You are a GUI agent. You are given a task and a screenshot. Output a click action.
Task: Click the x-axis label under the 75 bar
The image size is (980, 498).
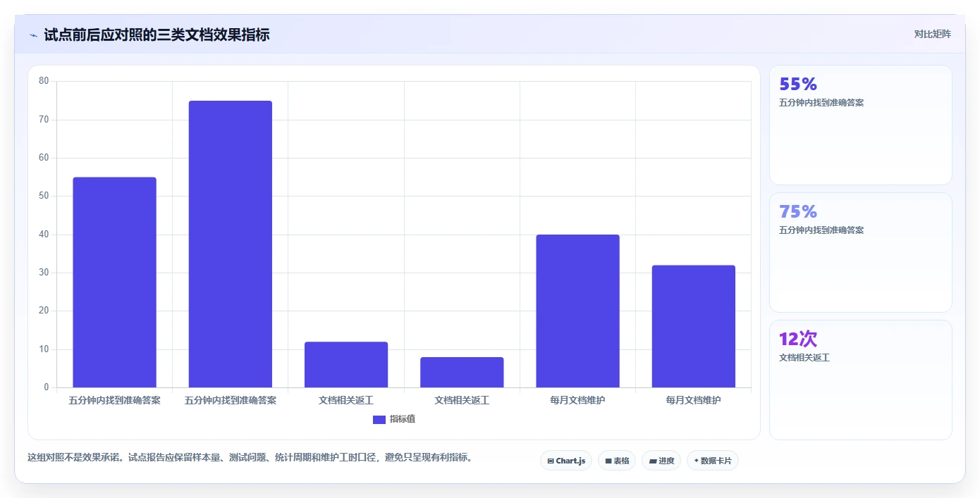coord(230,400)
